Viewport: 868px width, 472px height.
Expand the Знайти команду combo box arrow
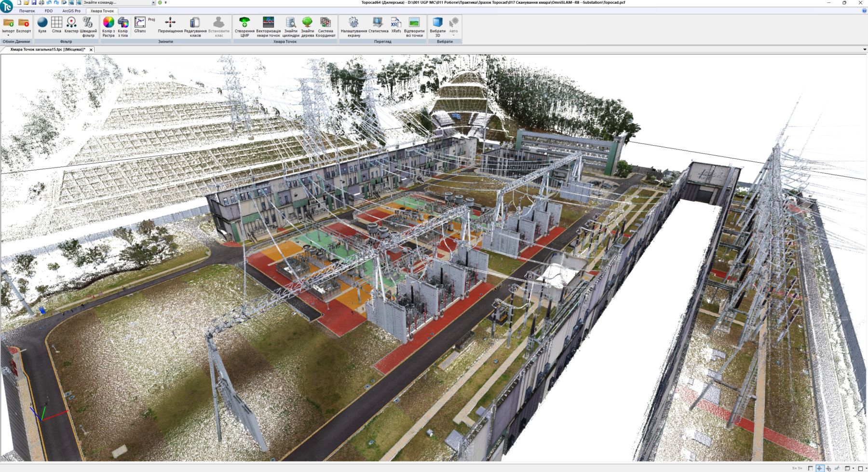pos(153,3)
